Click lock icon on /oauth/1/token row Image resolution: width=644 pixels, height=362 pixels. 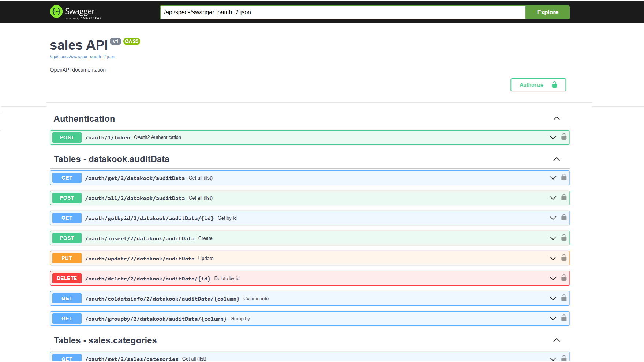tap(564, 137)
